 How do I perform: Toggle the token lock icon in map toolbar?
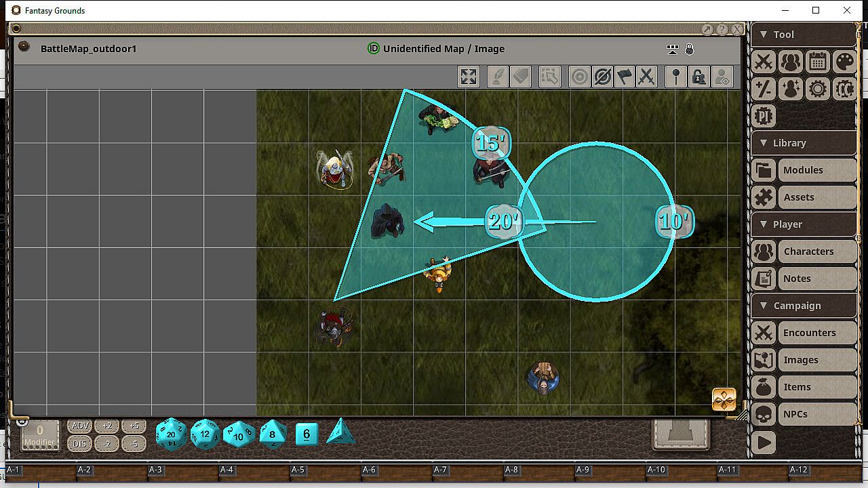(699, 77)
